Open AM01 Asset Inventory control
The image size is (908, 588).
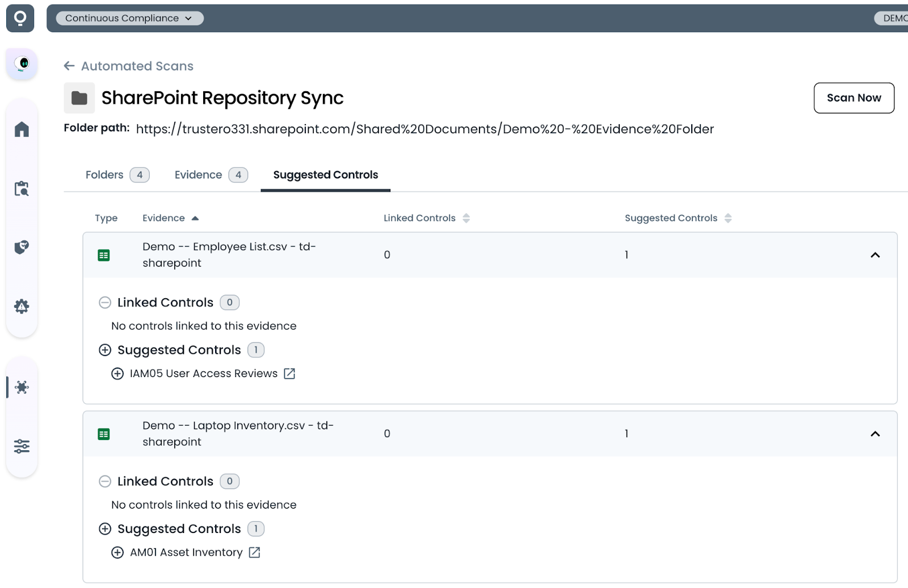click(x=186, y=552)
